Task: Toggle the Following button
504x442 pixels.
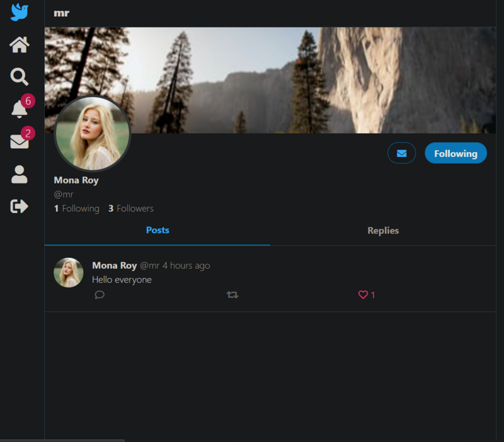Action: pos(455,153)
